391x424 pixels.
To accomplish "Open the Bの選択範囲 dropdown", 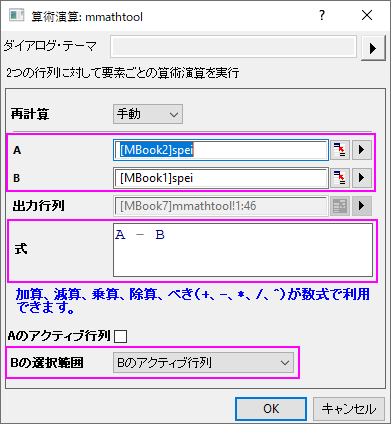I will click(203, 363).
